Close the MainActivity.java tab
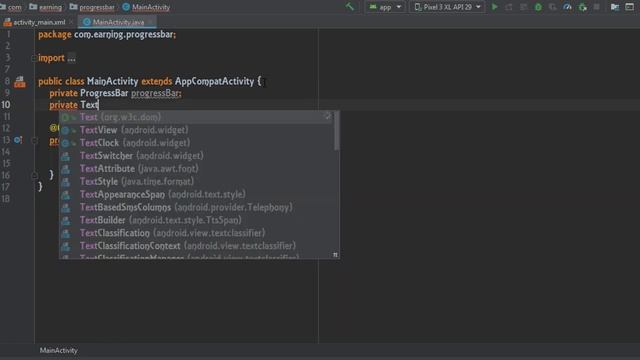The width and height of the screenshot is (640, 360). click(x=151, y=22)
